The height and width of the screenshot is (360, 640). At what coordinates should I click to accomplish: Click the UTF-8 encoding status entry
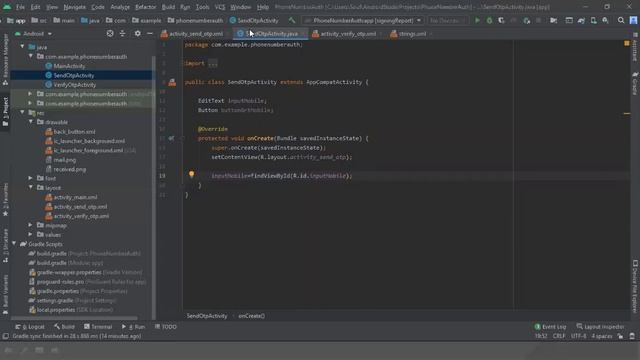[578, 336]
